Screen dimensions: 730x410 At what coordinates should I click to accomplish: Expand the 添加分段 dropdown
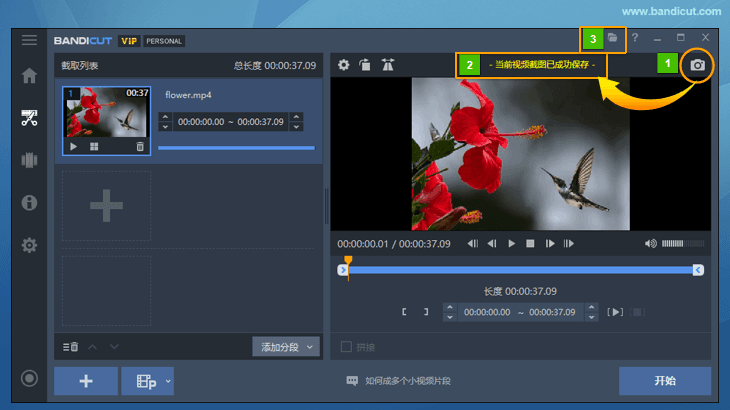[x=309, y=347]
